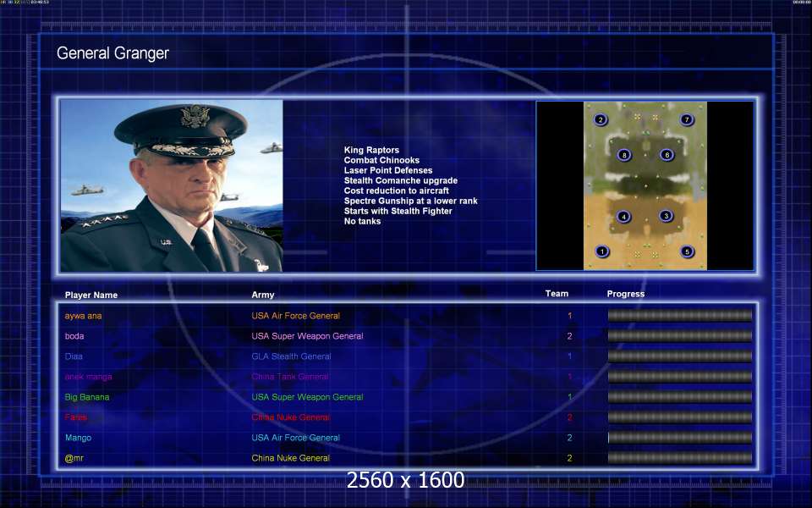Screen dimensions: 812x508
Task: Click the No tanks line
Action: [x=362, y=221]
